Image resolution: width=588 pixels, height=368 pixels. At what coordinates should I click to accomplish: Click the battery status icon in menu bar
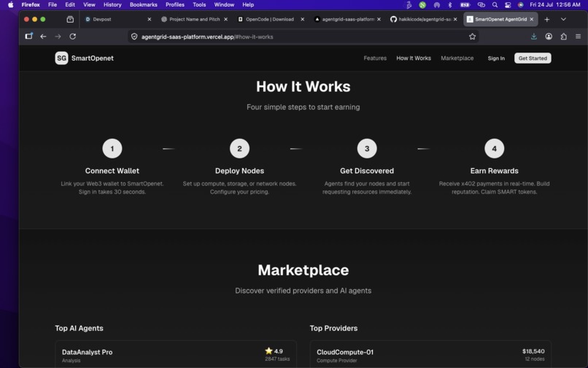coord(465,5)
